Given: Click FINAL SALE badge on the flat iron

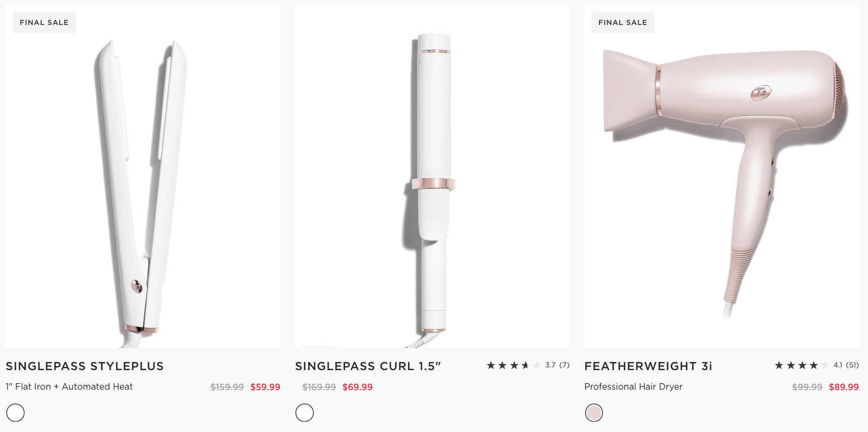Looking at the screenshot, I should [44, 22].
